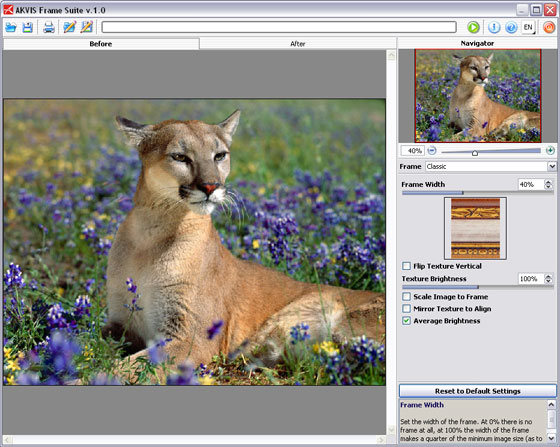Click the Navigator zoom slider handle
The image size is (560, 447).
[475, 153]
